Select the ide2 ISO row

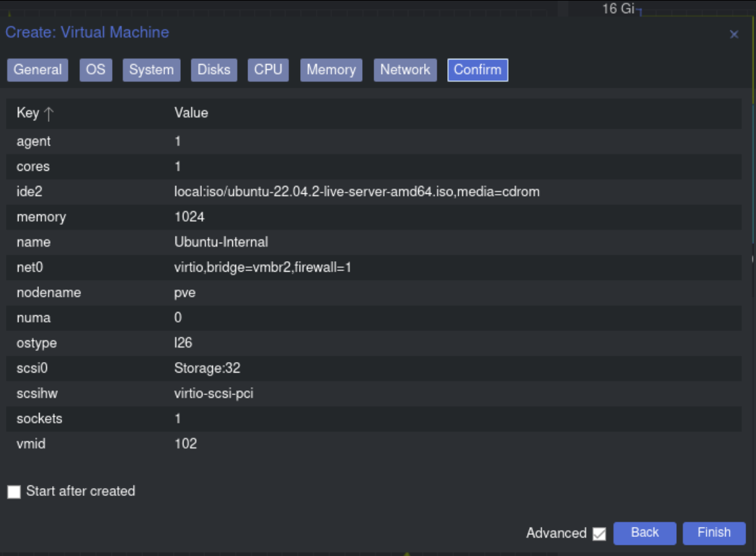356,192
